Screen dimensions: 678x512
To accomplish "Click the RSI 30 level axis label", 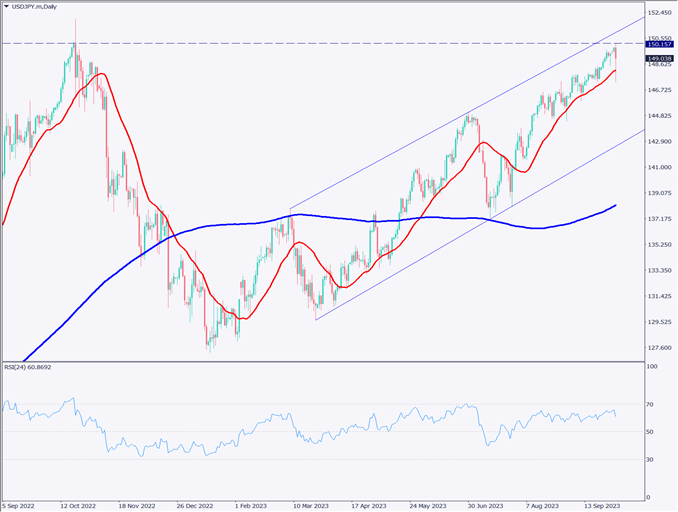I will [x=651, y=459].
